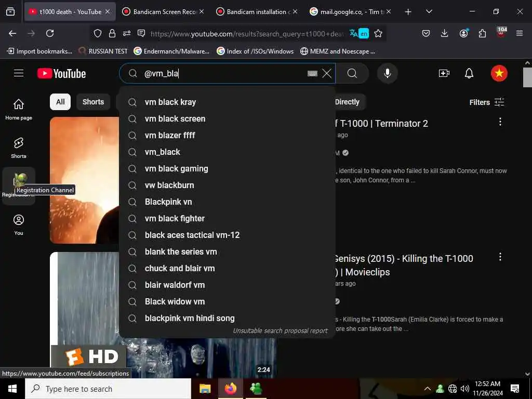532x399 pixels.
Task: Open File Explorer from taskbar
Action: point(205,389)
